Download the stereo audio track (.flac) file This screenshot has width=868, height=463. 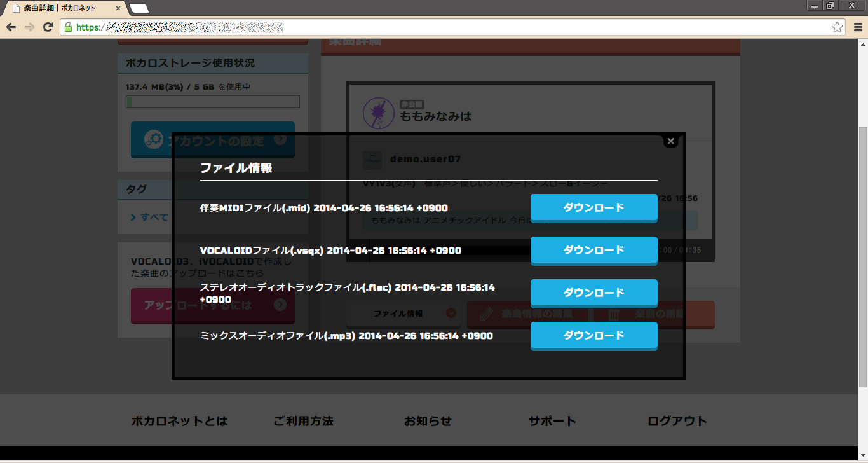(593, 293)
